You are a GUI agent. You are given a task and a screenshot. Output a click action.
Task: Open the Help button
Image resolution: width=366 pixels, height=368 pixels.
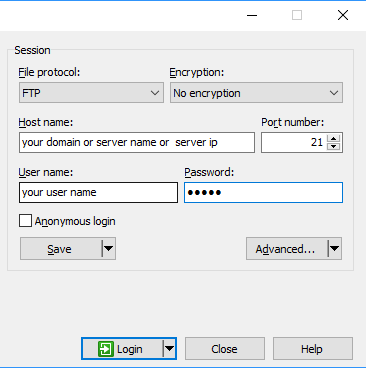pos(313,349)
